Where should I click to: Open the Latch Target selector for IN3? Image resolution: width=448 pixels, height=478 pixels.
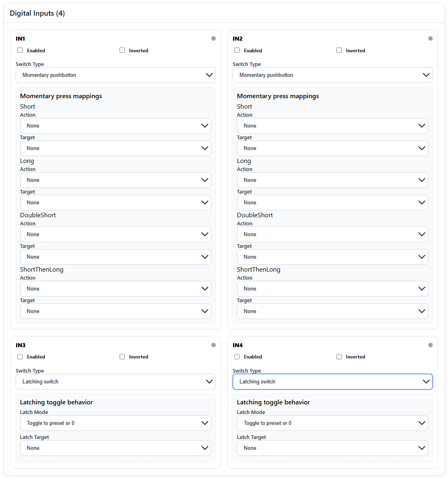coord(116,448)
